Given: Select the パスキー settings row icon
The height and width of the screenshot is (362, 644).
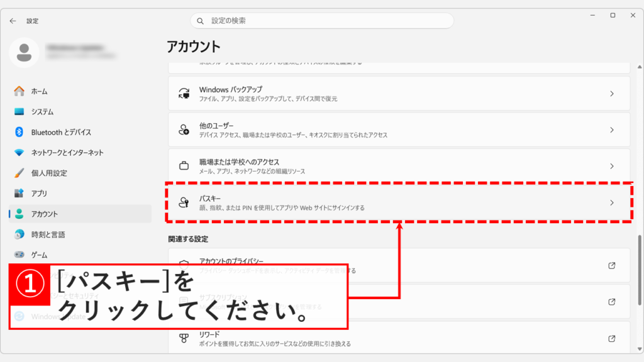Looking at the screenshot, I should pyautogui.click(x=183, y=201).
